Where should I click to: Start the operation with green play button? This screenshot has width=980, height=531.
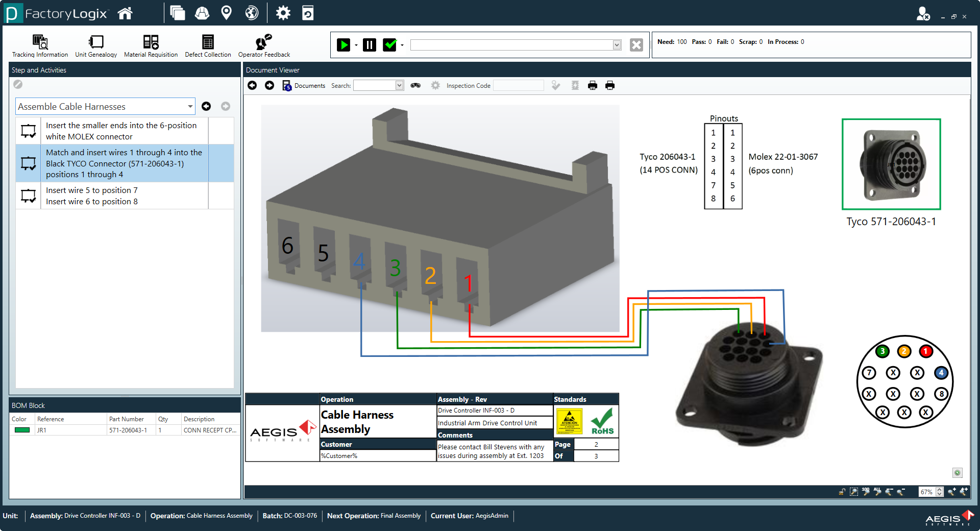pos(344,45)
